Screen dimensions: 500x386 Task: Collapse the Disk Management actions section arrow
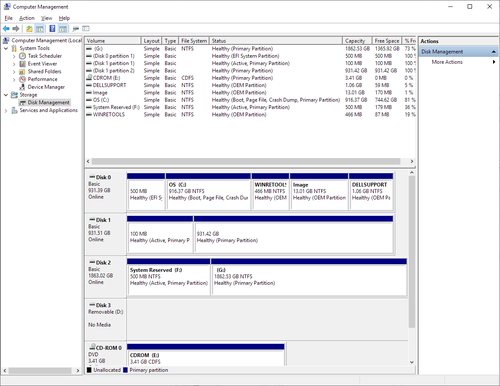(493, 52)
